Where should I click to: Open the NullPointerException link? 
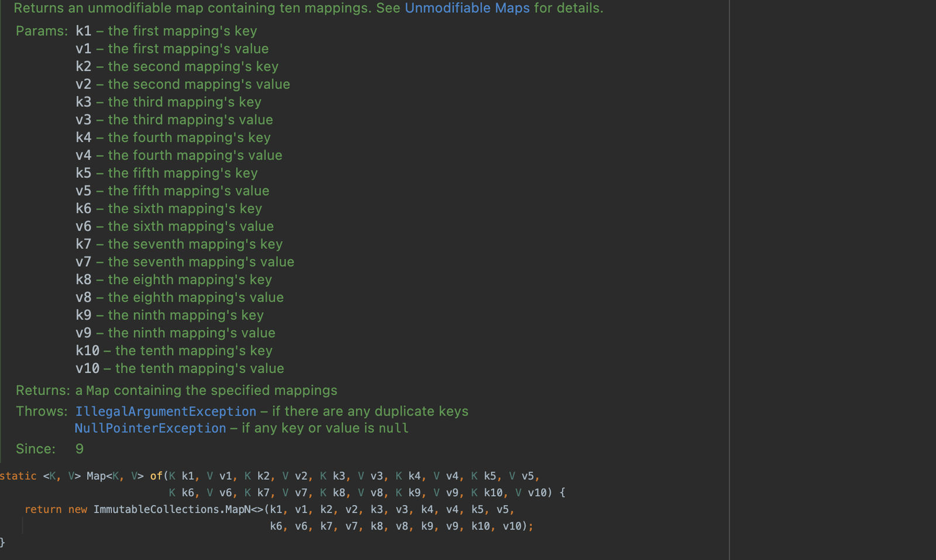coord(150,428)
